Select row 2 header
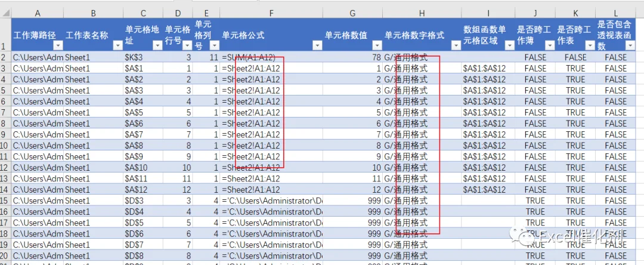 pyautogui.click(x=5, y=57)
